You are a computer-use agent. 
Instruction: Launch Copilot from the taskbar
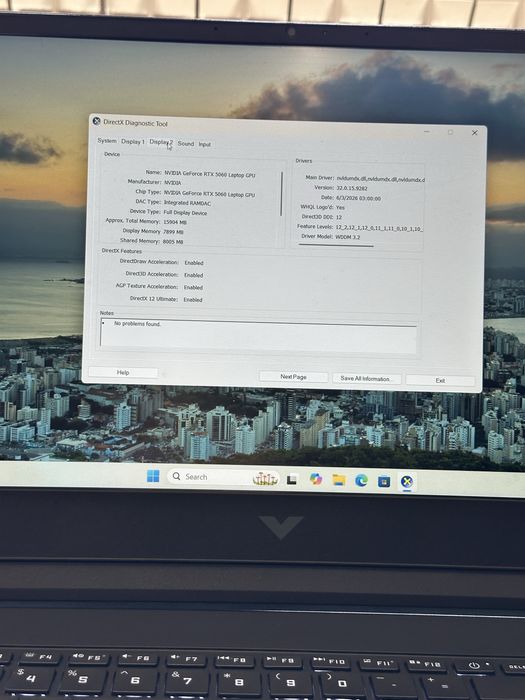coord(316,479)
